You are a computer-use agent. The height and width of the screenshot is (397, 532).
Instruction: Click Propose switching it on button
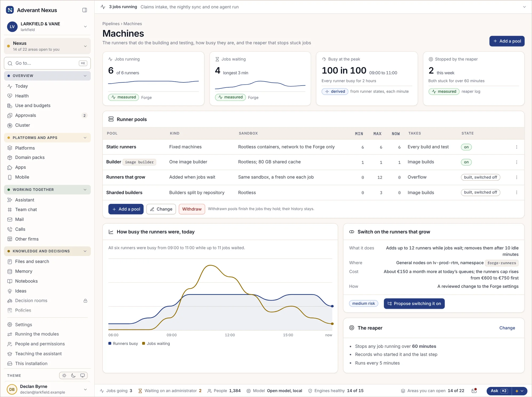pos(414,303)
